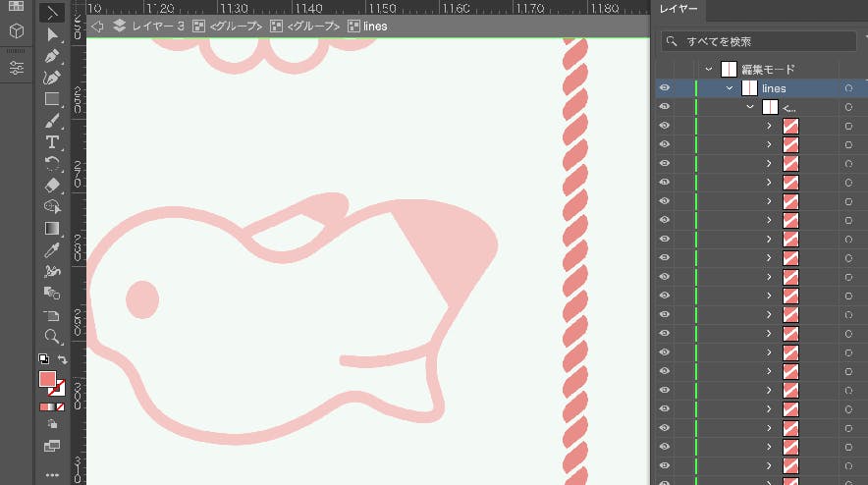Click the lines breadcrumb in isolation bar
The height and width of the screenshot is (485, 868).
375,27
